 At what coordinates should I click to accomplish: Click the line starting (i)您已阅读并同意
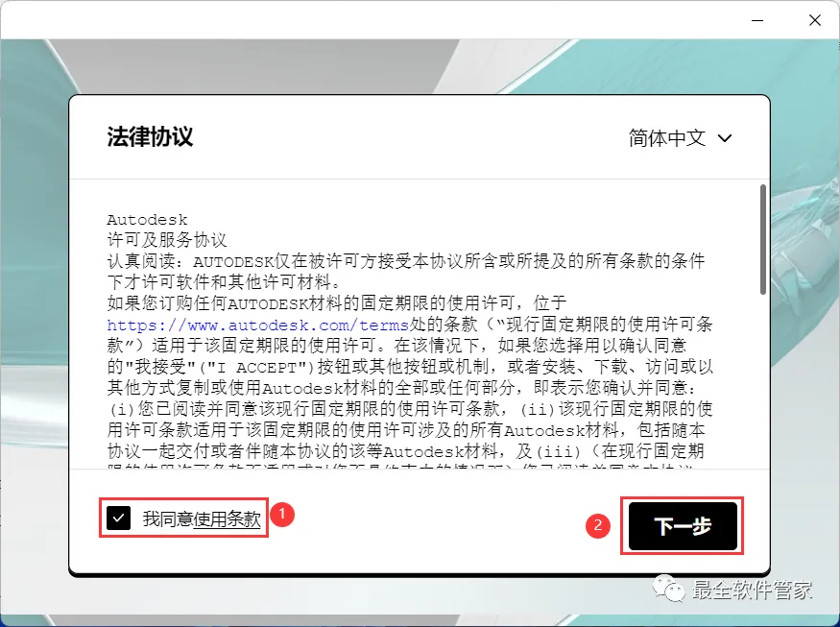[410, 409]
